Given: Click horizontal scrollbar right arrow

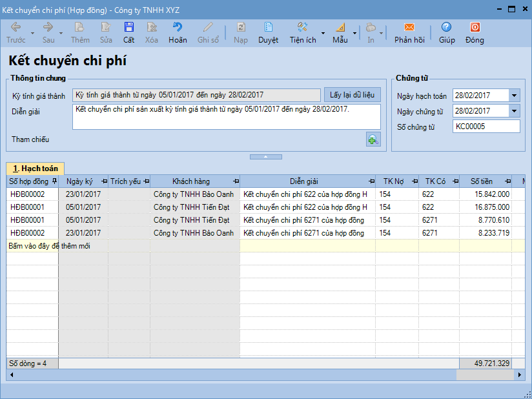Looking at the screenshot, I should [520, 374].
